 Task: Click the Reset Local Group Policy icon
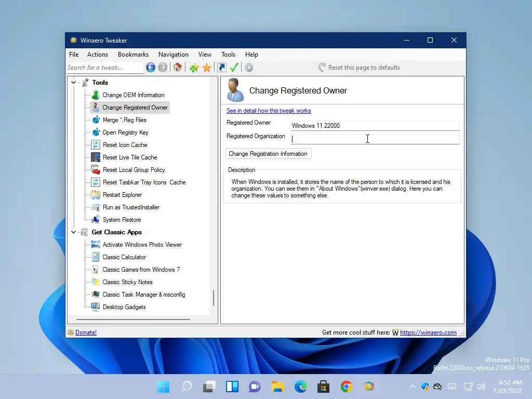[x=96, y=170]
